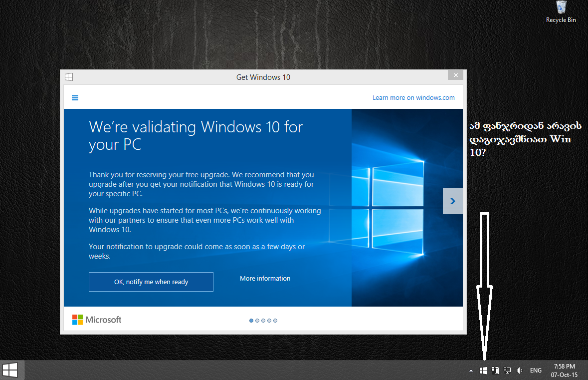This screenshot has width=588, height=380.
Task: Click OK, notify me when ready
Action: tap(151, 282)
